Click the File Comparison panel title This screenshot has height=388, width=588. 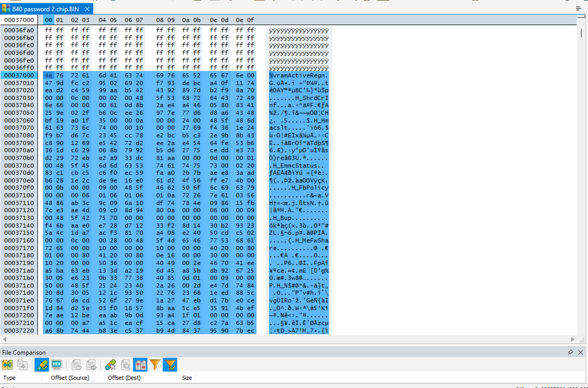(24, 353)
